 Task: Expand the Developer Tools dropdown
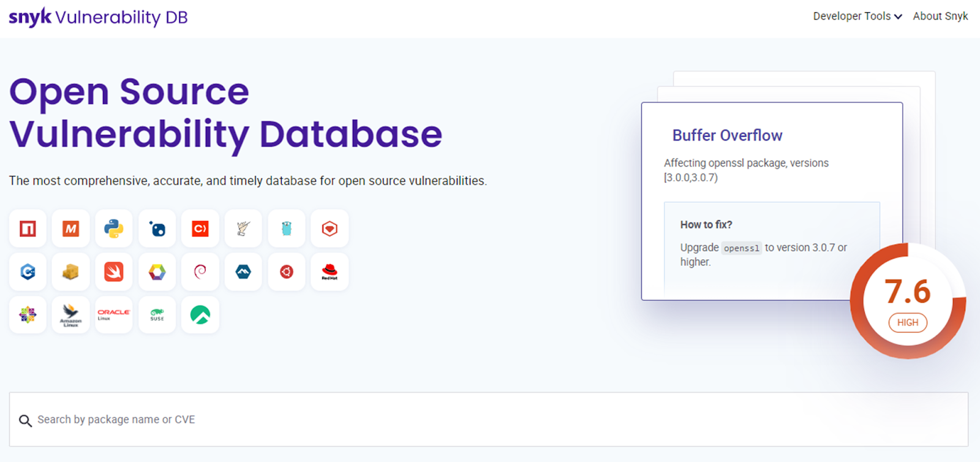point(857,17)
